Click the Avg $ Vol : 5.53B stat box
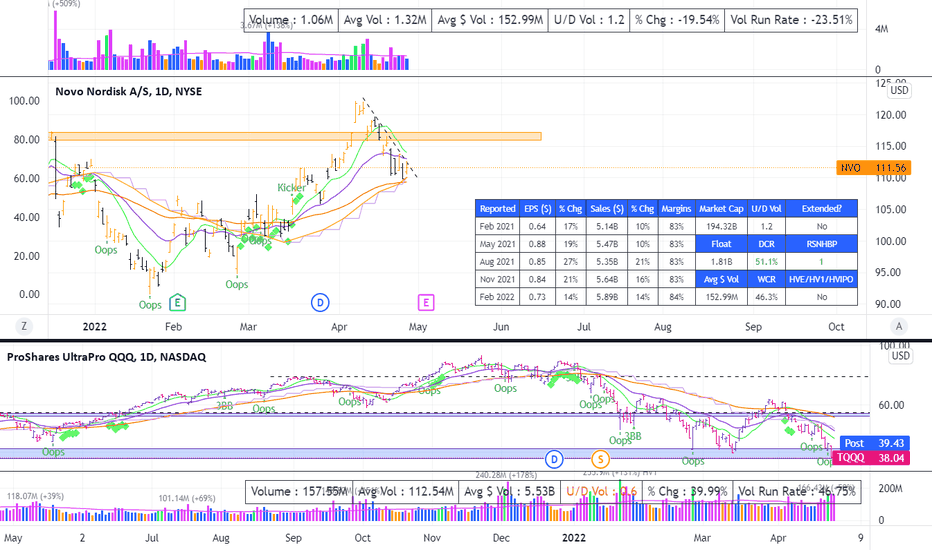This screenshot has width=932, height=550. tap(509, 492)
